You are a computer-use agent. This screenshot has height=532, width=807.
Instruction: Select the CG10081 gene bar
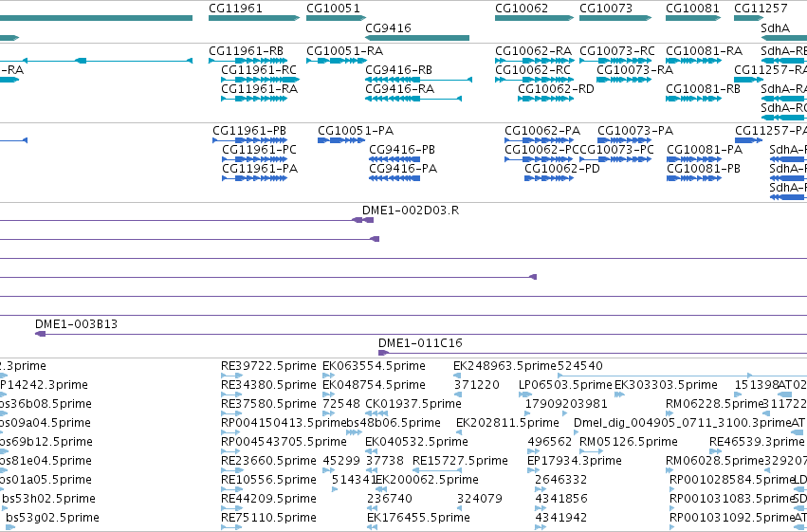(693, 18)
